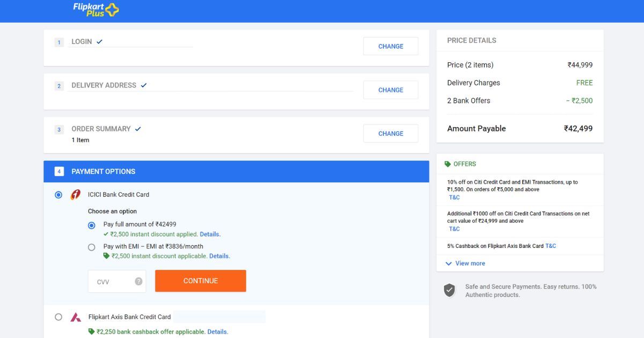This screenshot has height=338, width=644.
Task: Select ICICI Bank Credit Card radio button
Action: [x=58, y=195]
